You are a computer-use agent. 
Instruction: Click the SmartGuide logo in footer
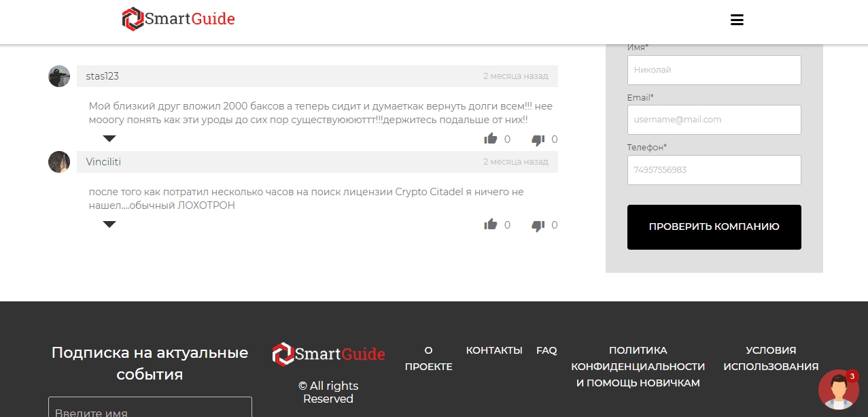click(328, 354)
